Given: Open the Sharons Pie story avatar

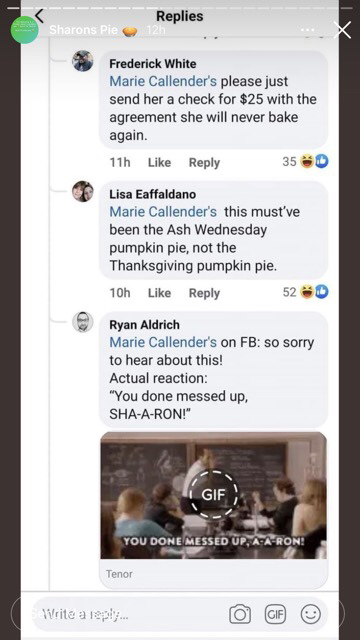Looking at the screenshot, I should pyautogui.click(x=24, y=30).
